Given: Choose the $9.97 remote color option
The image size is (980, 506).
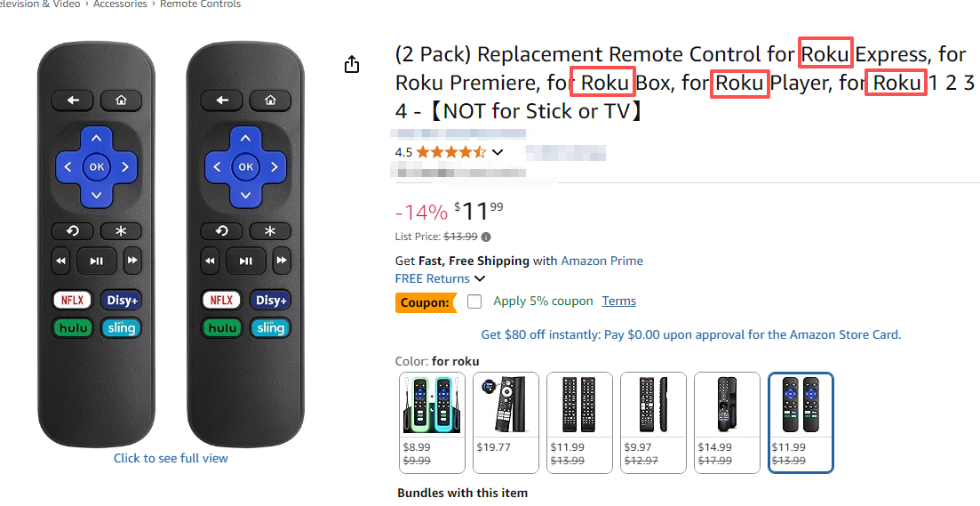Looking at the screenshot, I should (x=653, y=422).
